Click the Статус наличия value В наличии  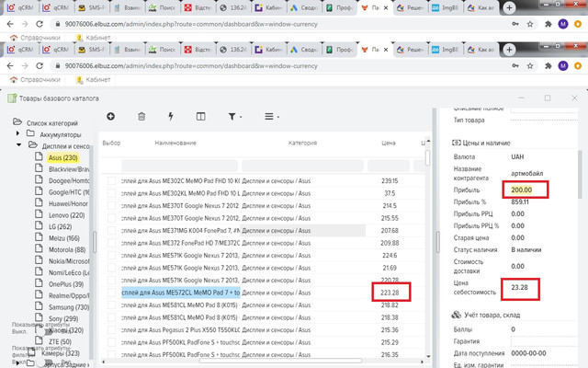click(526, 249)
